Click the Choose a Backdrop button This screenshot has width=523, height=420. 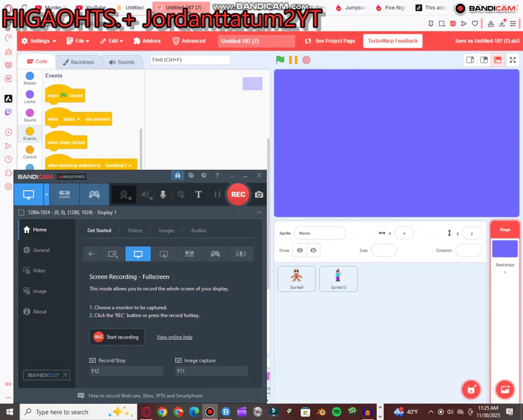[504, 389]
